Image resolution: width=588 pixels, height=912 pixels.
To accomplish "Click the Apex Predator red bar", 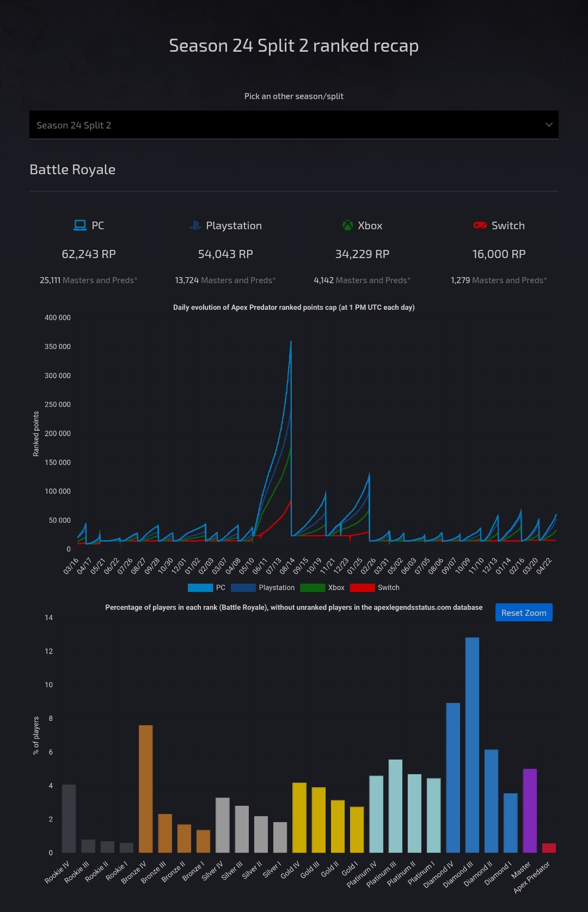I will coord(549,848).
